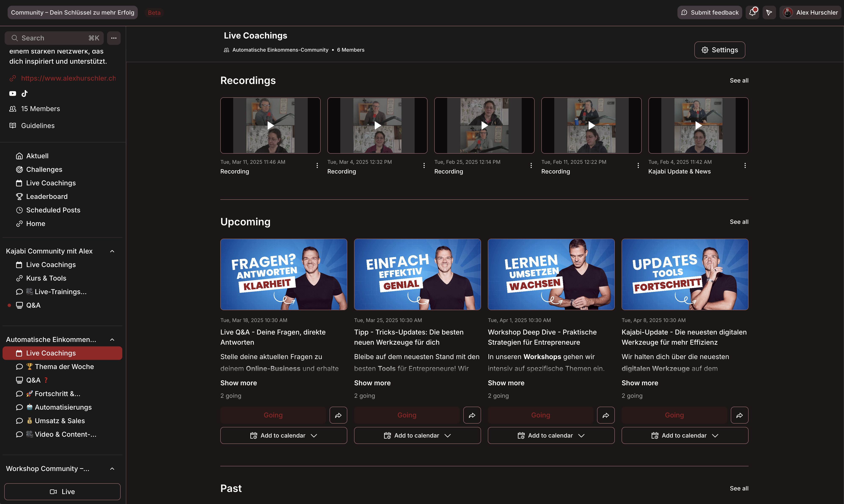
Task: Open the notifications bell icon
Action: click(752, 12)
